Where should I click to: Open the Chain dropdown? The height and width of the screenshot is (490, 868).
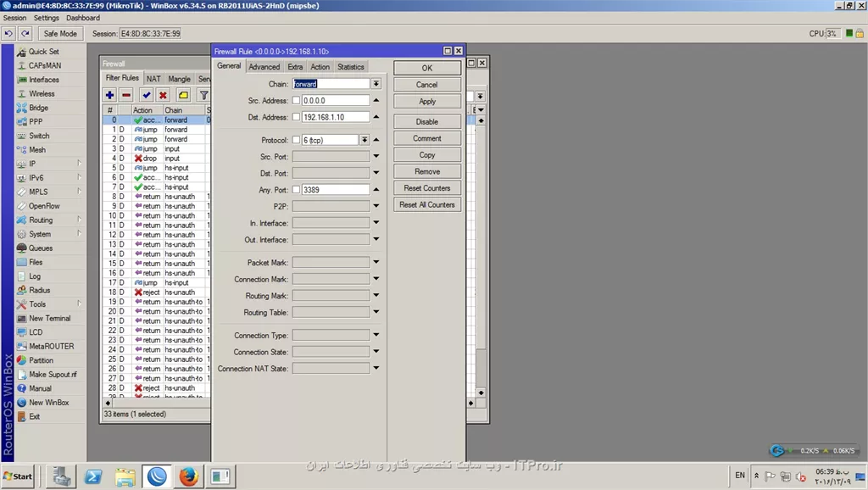click(x=376, y=84)
